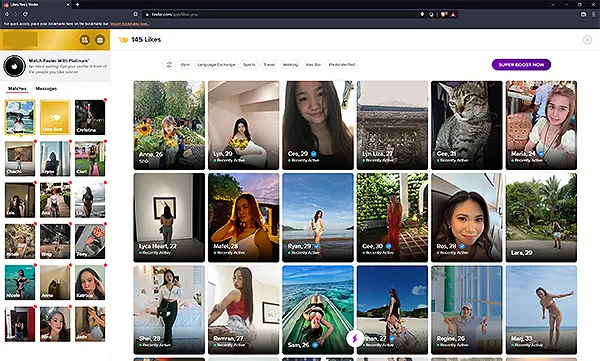600x361 pixels.
Task: Close the Likes You panel with X icon
Action: [x=587, y=39]
